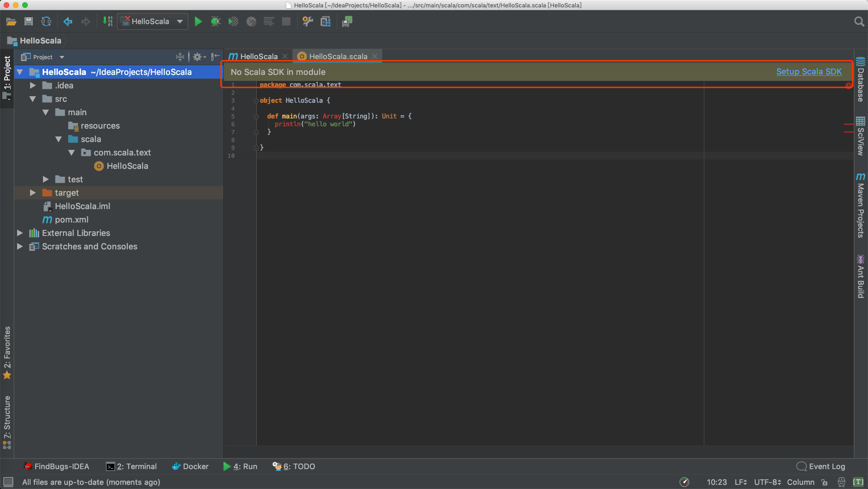Screen dimensions: 868x489
Task: Click the SDK/chip toolbar icon
Action: click(347, 21)
